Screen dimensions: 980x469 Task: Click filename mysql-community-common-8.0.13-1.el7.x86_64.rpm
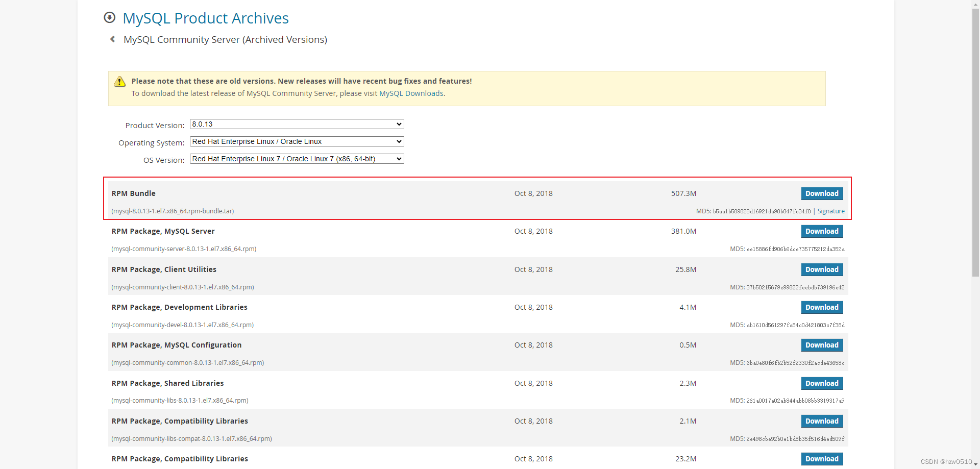pos(188,363)
